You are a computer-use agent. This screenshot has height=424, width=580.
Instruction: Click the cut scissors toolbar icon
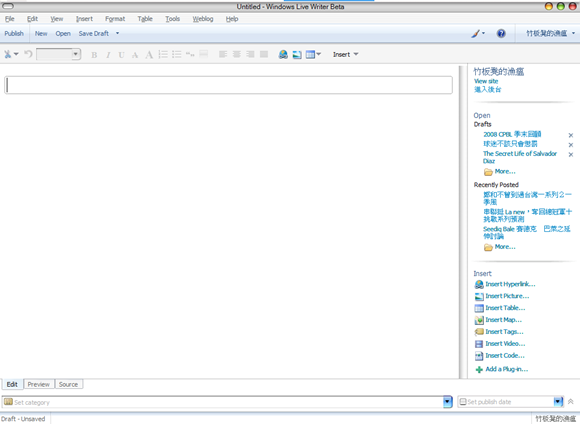[x=7, y=54]
